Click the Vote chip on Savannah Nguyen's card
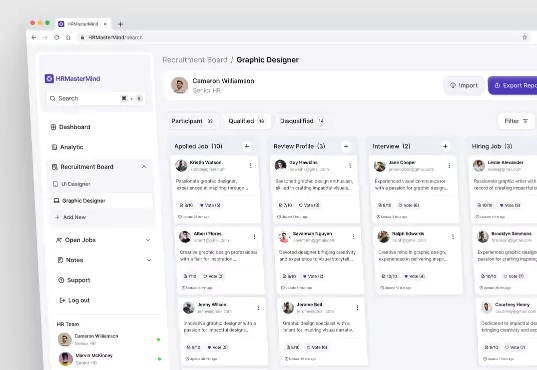This screenshot has height=370, width=537. pyautogui.click(x=313, y=276)
